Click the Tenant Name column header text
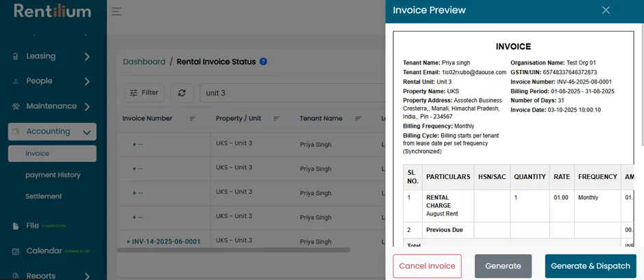Image resolution: width=644 pixels, height=280 pixels. (321, 119)
